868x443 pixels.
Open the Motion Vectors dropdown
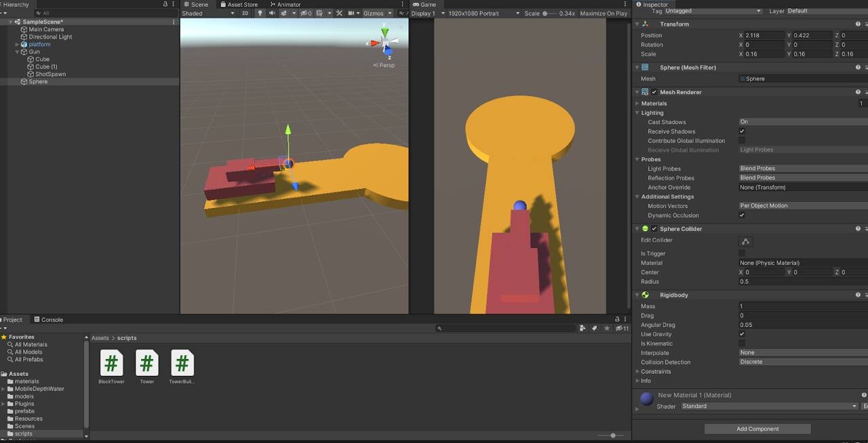(x=803, y=206)
